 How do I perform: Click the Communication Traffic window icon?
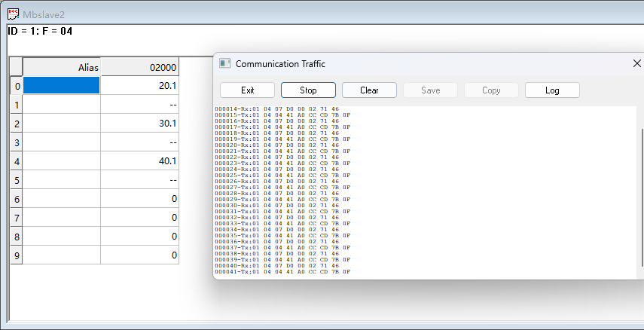(224, 64)
